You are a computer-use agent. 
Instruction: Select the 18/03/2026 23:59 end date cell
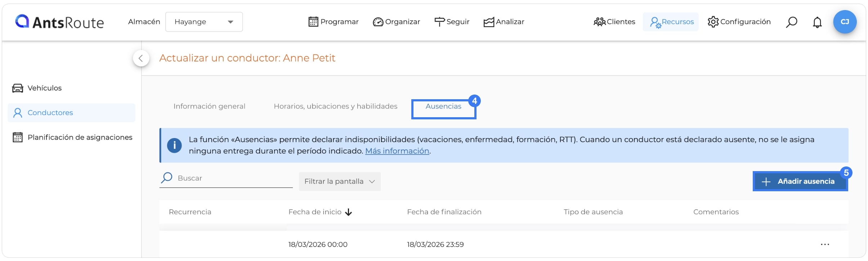(x=435, y=245)
